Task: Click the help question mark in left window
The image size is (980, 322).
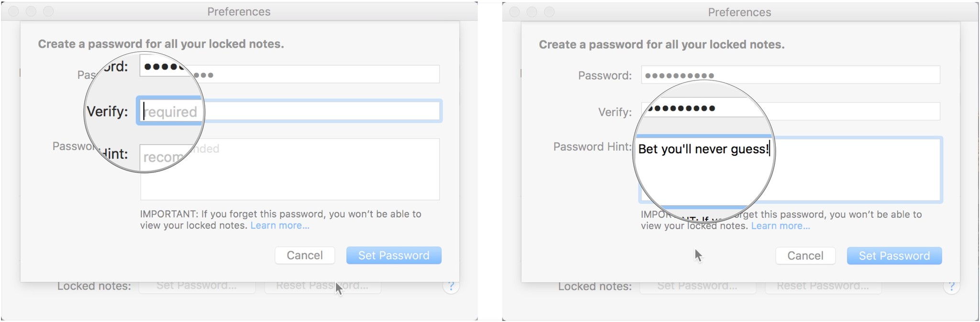Action: pos(450,287)
